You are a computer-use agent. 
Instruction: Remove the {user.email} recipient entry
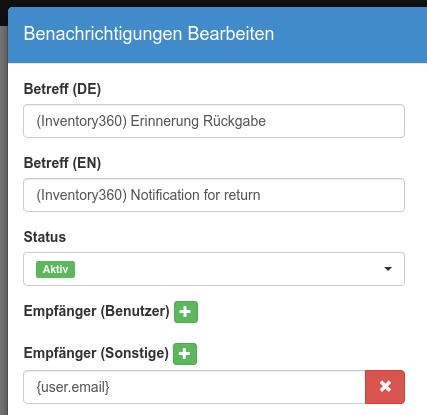point(385,387)
